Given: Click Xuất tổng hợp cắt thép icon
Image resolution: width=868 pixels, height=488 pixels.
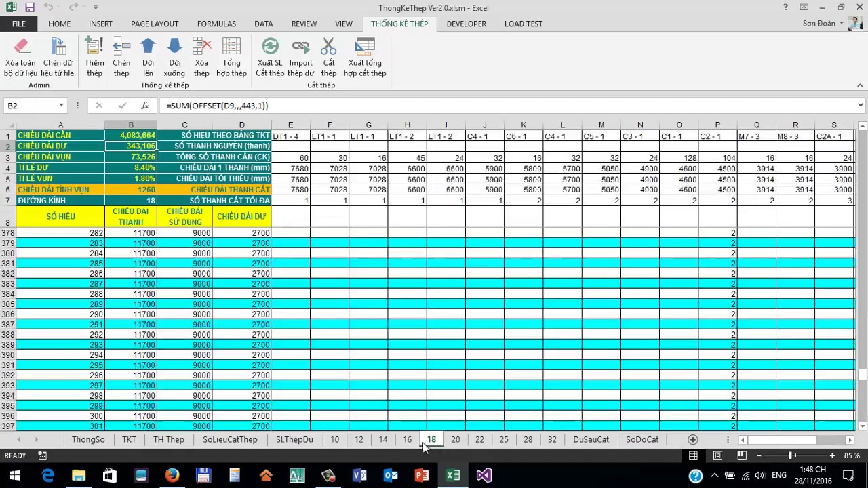Looking at the screenshot, I should [x=365, y=46].
